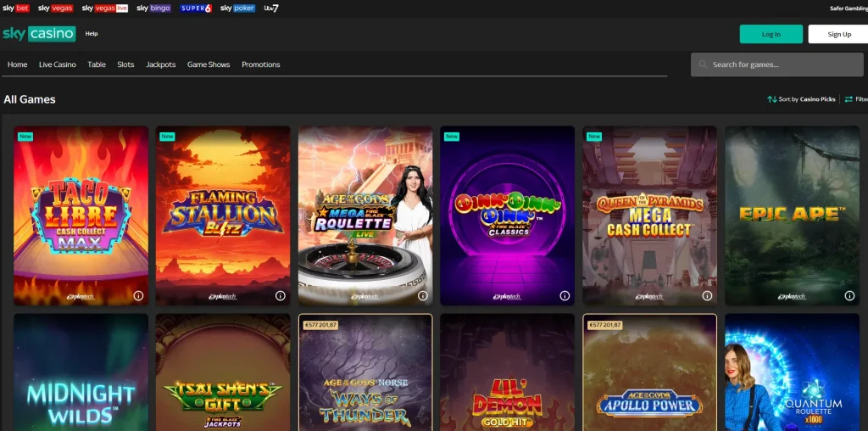The image size is (868, 431).
Task: Open Slots section
Action: 125,64
